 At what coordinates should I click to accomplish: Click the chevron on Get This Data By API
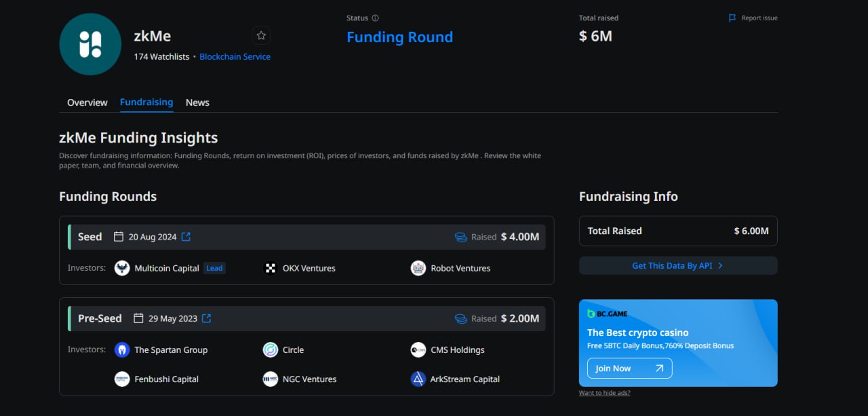click(720, 265)
